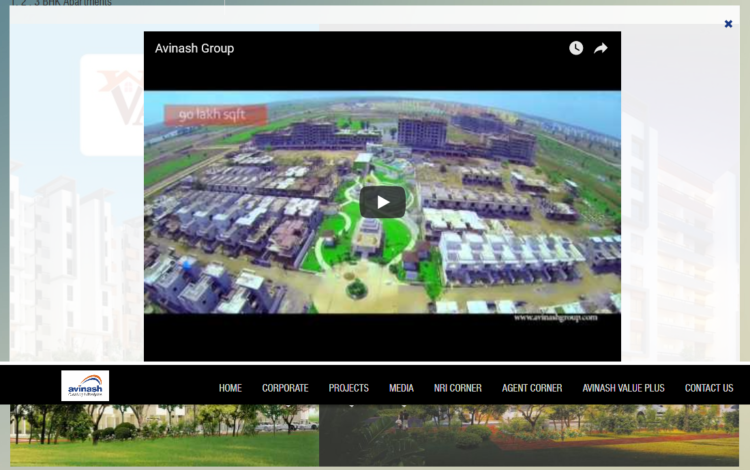Image resolution: width=750 pixels, height=470 pixels.
Task: Play the Avinash Group video
Action: [382, 202]
